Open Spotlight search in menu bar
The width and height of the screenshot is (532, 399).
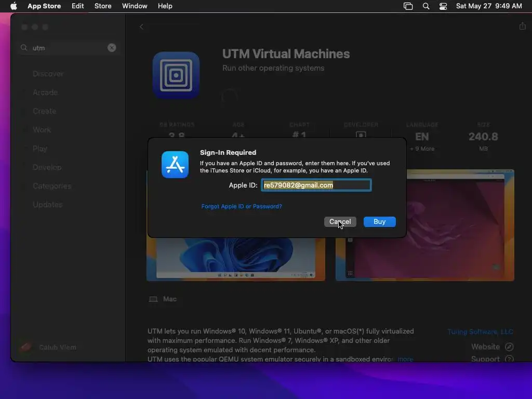point(426,6)
